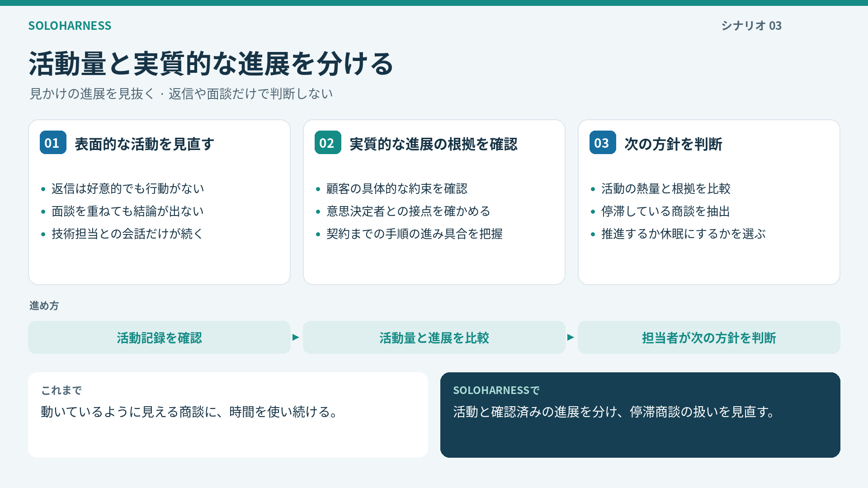The image size is (868, 488).
Task: Click the シナリオ 03 label
Action: tap(751, 26)
